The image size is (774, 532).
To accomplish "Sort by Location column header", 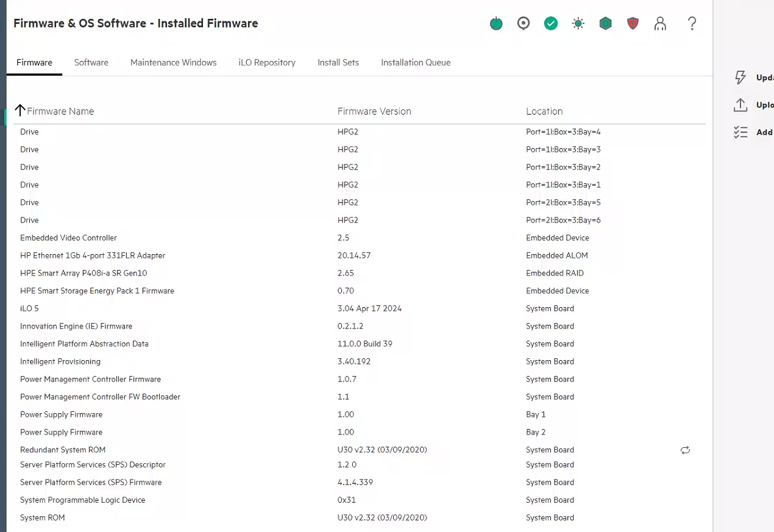I will [x=544, y=112].
